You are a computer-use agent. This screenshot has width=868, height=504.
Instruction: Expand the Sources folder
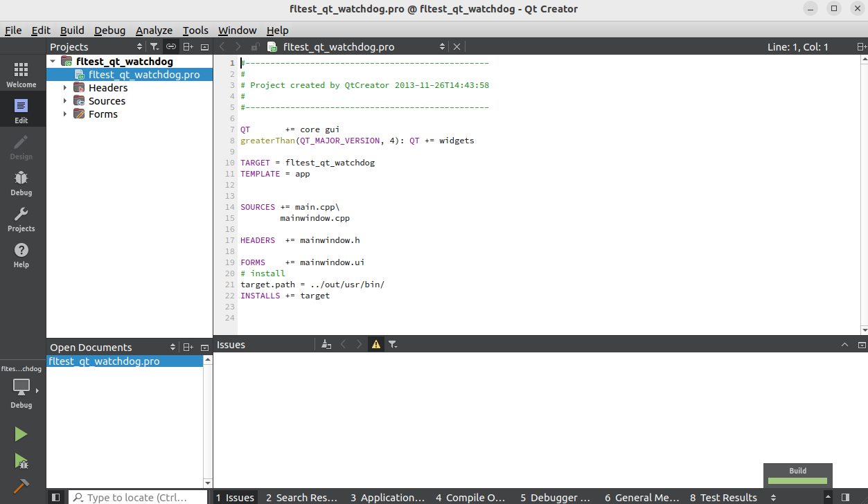pos(65,100)
